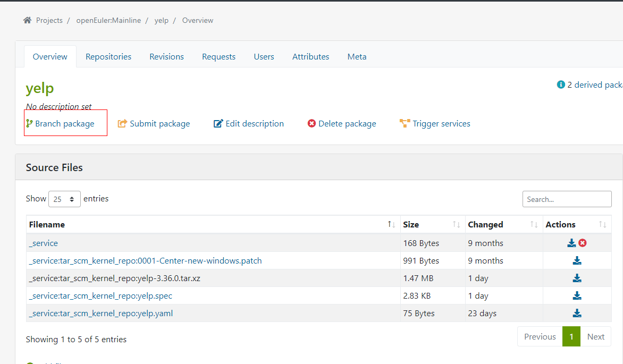
Task: Download the yelp.yaml file
Action: coord(577,313)
